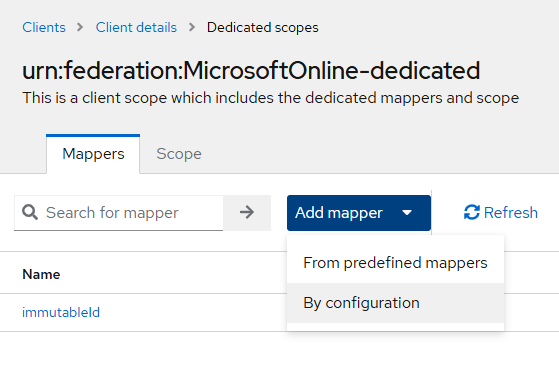Open the Mappers tab
The image size is (559, 370).
pyautogui.click(x=93, y=154)
